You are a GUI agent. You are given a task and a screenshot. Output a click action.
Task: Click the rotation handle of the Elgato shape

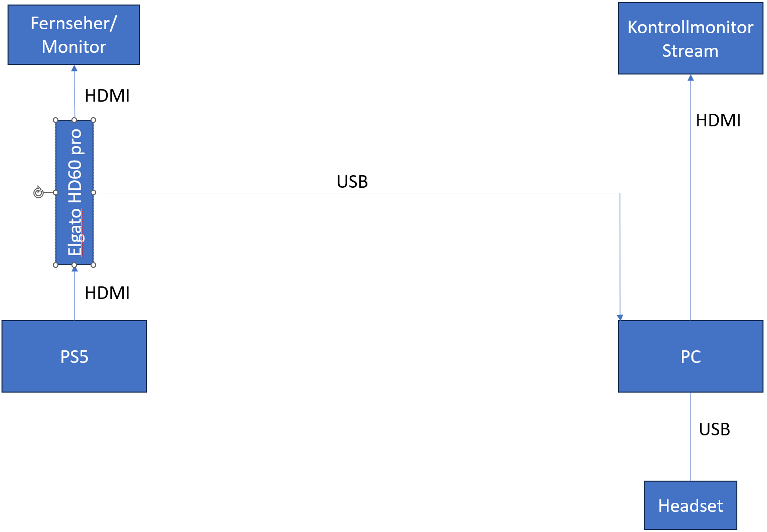38,192
